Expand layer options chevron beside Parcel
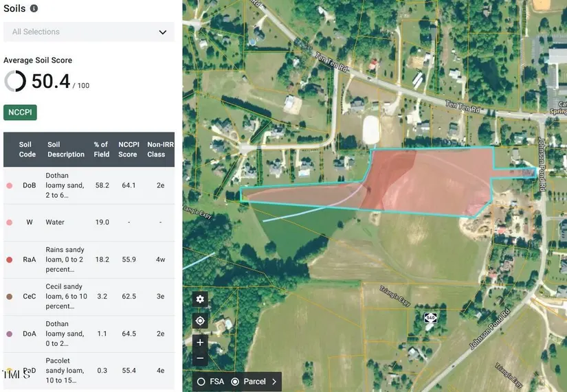This screenshot has width=567, height=392. [274, 382]
